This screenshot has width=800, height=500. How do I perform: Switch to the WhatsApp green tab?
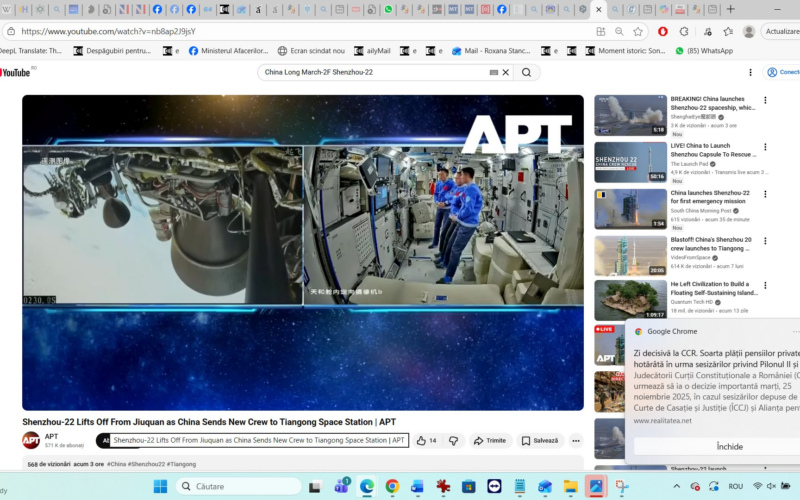click(x=388, y=9)
